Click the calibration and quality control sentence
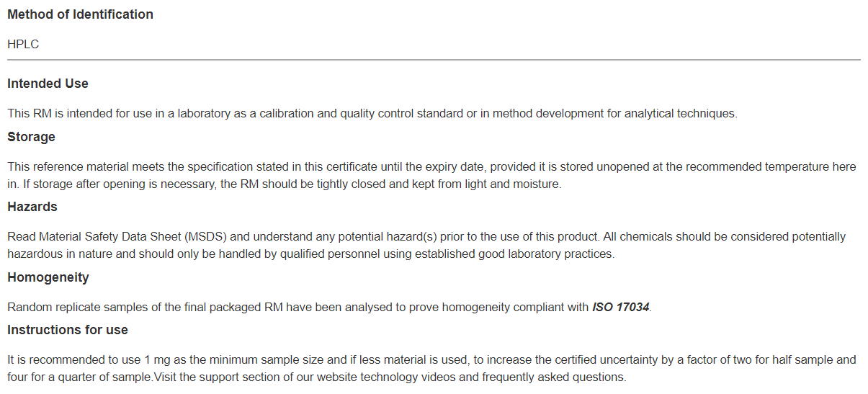Viewport: 868px width, 394px height. (372, 114)
